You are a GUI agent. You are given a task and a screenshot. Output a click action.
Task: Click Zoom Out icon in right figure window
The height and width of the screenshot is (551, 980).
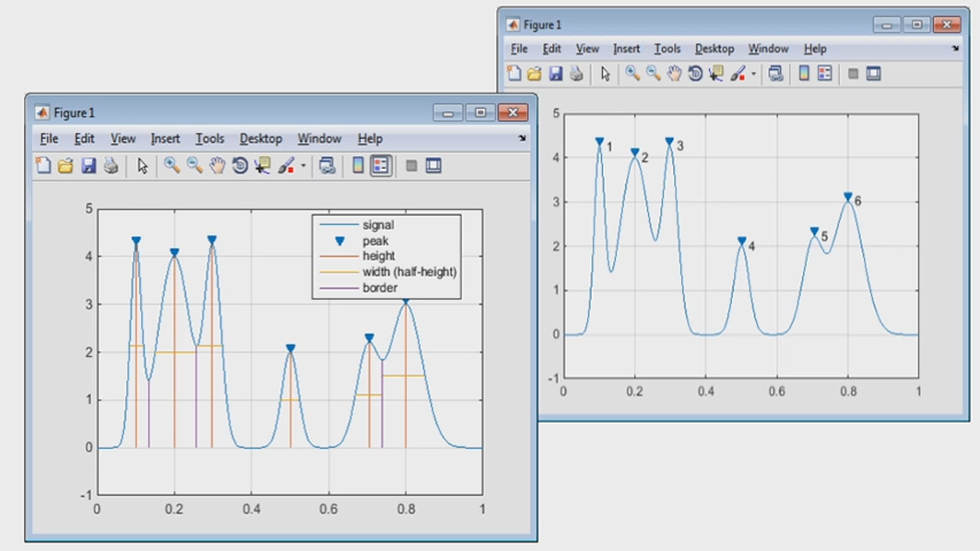click(653, 73)
